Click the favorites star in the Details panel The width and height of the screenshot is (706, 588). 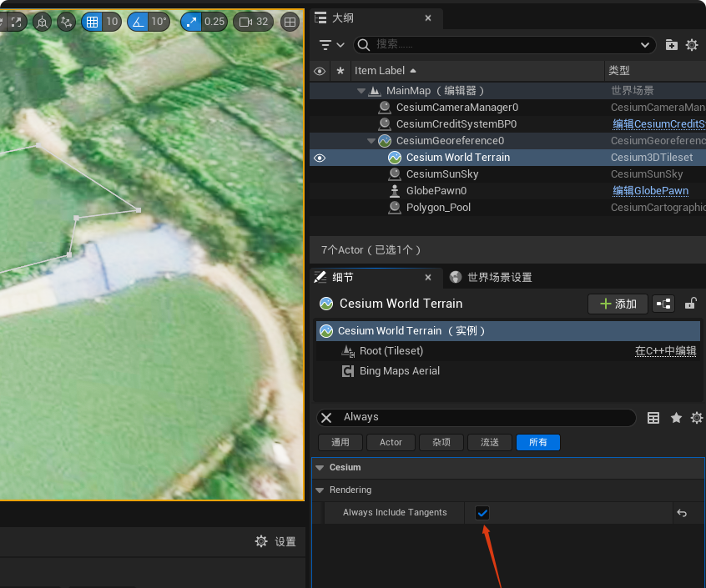pyautogui.click(x=676, y=418)
